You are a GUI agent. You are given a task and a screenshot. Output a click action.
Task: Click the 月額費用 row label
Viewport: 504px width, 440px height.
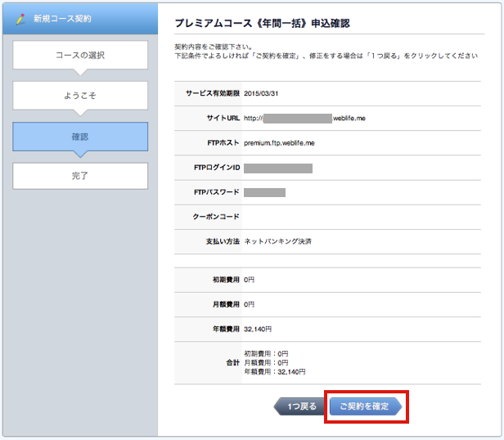coord(222,304)
